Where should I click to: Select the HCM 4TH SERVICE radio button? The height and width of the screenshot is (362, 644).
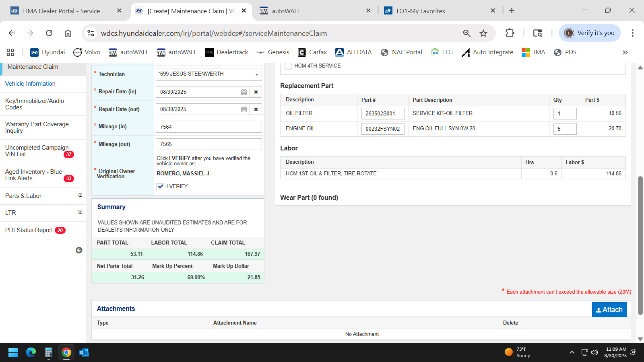(x=288, y=66)
